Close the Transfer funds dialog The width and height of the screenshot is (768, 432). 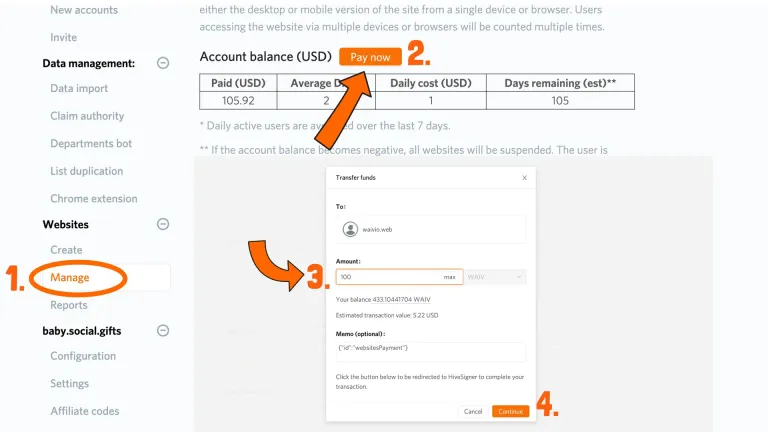tap(524, 178)
